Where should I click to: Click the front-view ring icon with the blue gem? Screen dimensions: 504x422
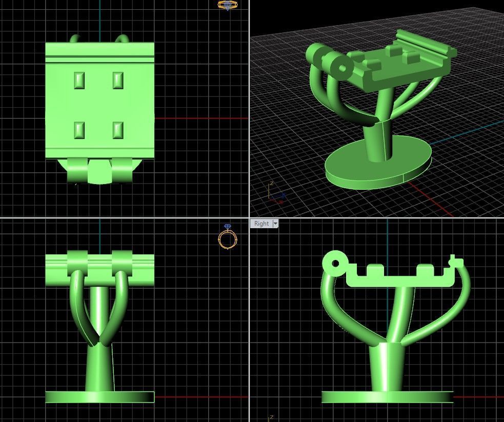click(x=228, y=237)
